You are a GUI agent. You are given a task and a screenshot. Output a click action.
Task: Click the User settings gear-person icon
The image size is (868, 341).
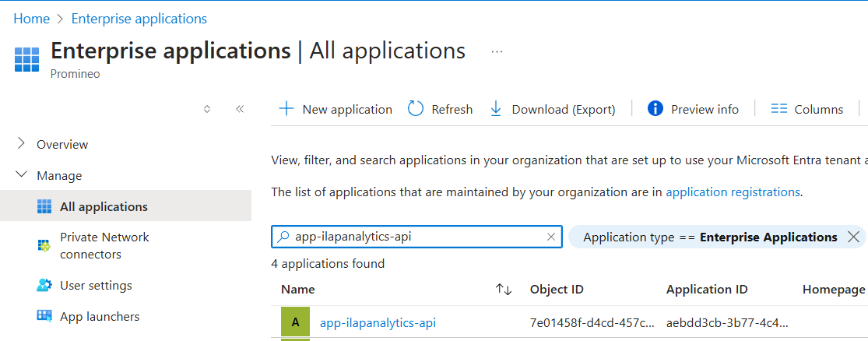click(44, 286)
